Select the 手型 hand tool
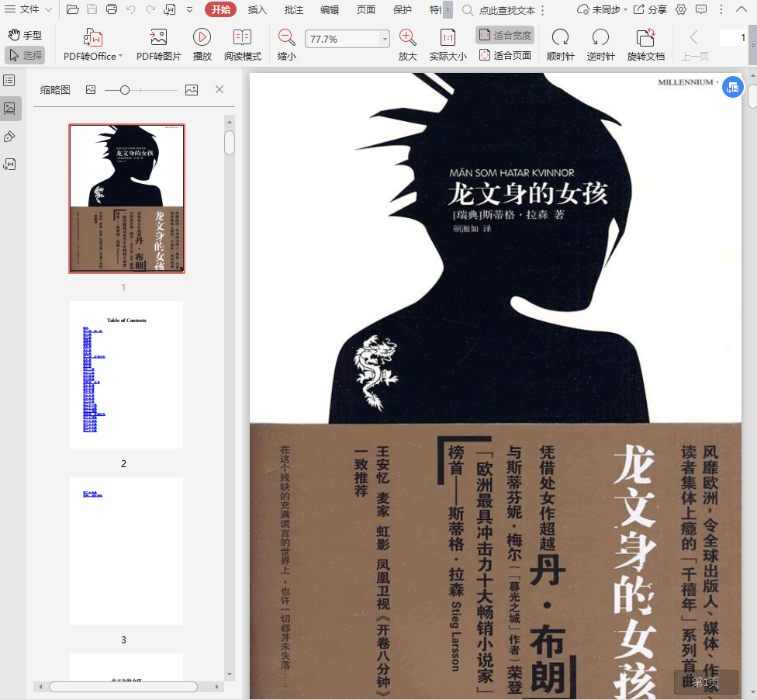 [x=25, y=35]
